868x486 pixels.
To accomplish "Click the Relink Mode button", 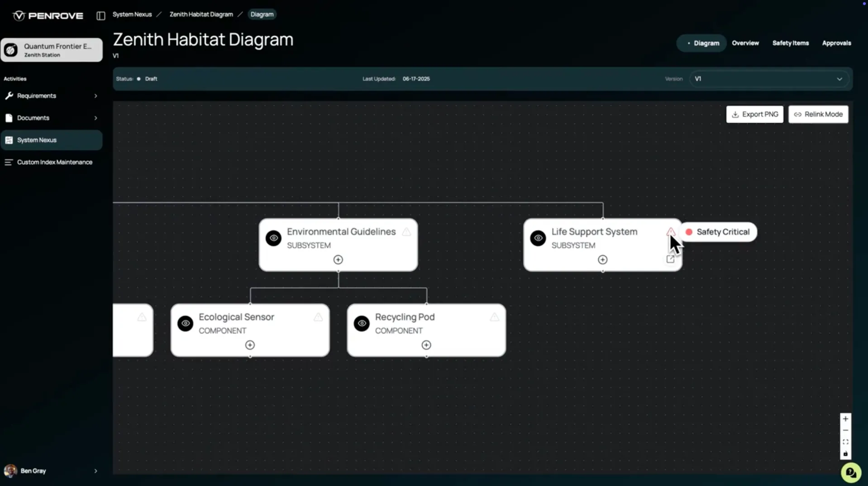I will pos(818,114).
